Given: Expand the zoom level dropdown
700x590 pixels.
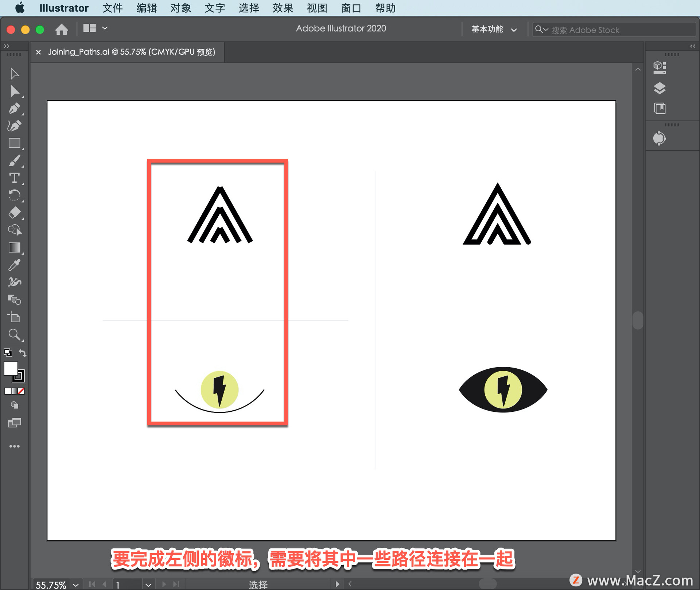Looking at the screenshot, I should pyautogui.click(x=75, y=585).
